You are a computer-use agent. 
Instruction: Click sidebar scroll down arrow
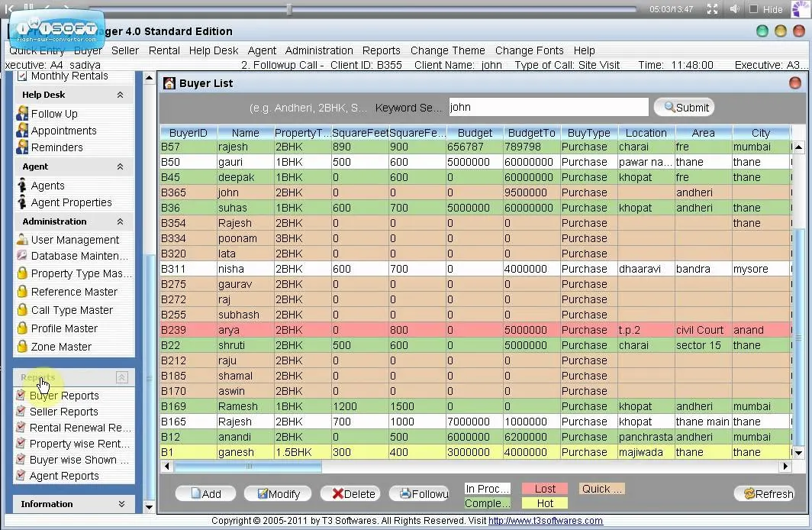[x=149, y=506]
